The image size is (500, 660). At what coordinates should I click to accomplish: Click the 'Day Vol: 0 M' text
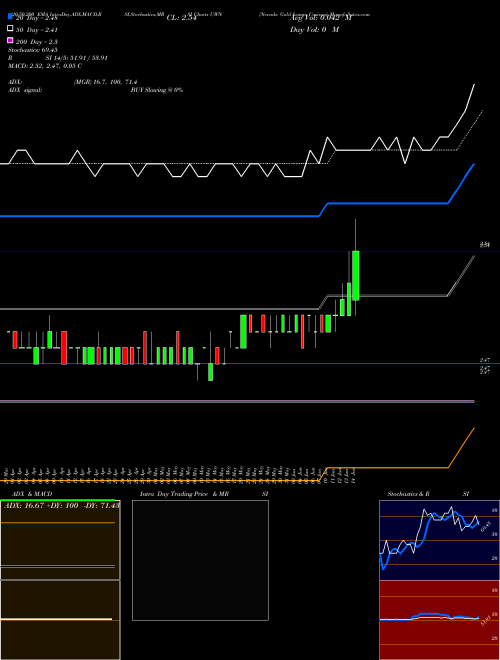coord(314,30)
